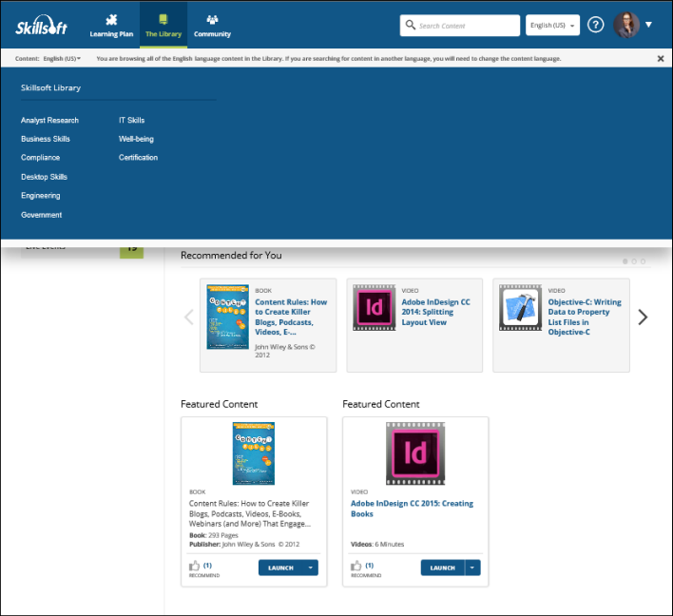Viewport: 673px width, 616px height.
Task: Open the Learning Plan puzzle icon
Action: coord(111,20)
